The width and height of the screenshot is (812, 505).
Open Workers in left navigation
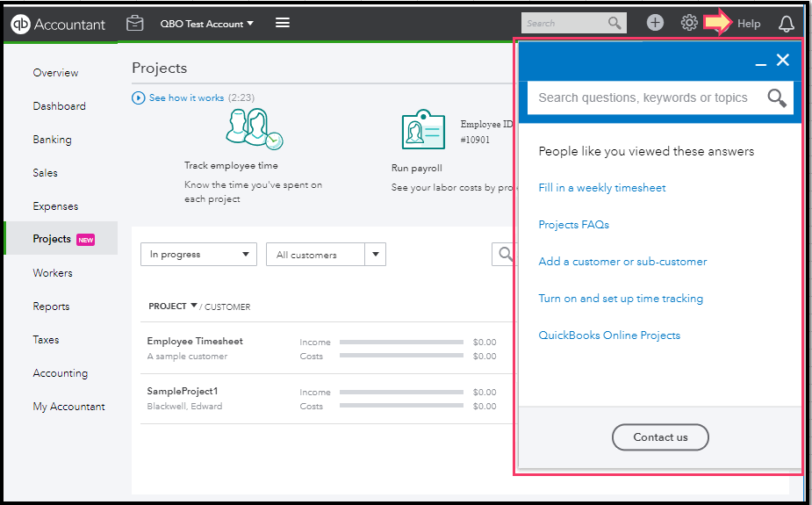[53, 272]
